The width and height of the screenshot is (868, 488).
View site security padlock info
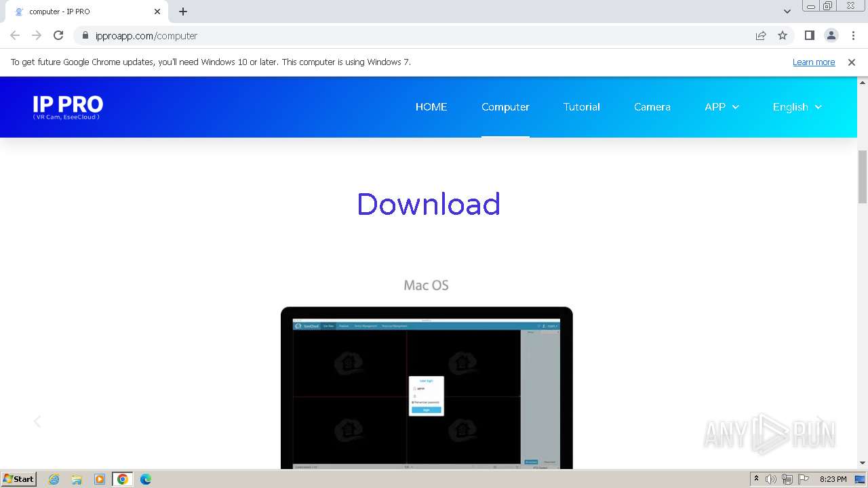click(85, 36)
